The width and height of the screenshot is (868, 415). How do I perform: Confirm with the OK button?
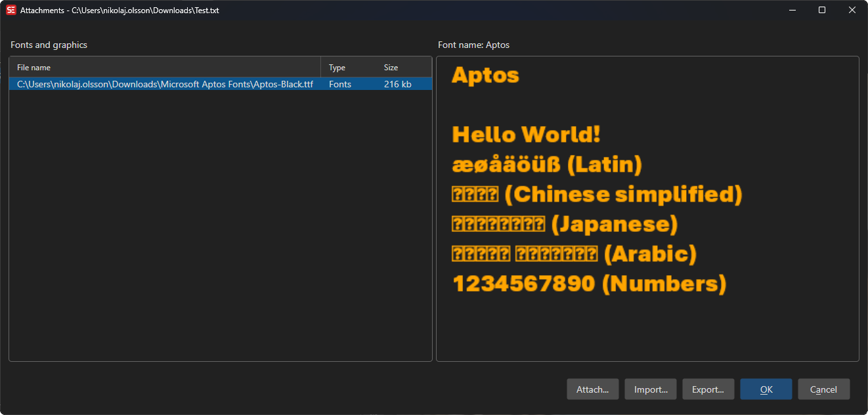pyautogui.click(x=766, y=389)
